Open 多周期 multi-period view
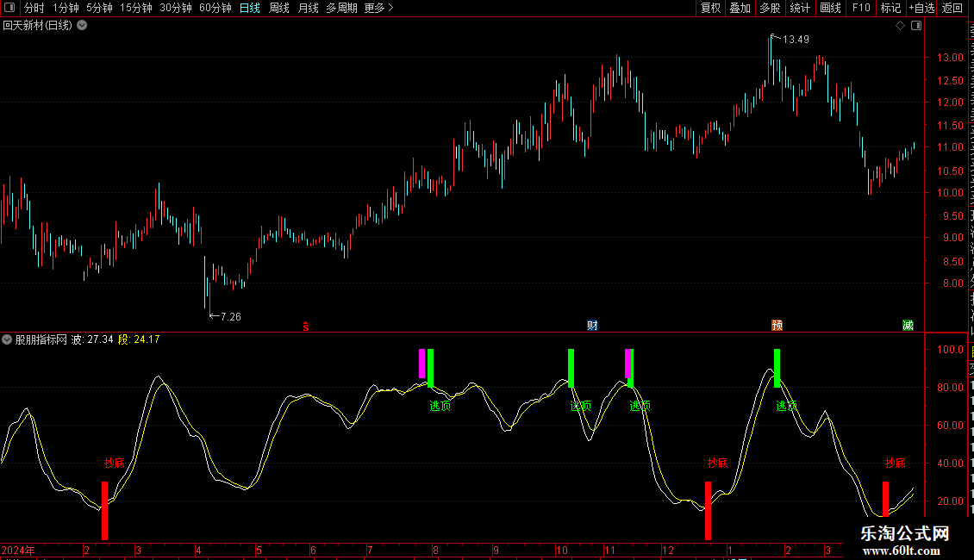The image size is (974, 560). pyautogui.click(x=341, y=8)
